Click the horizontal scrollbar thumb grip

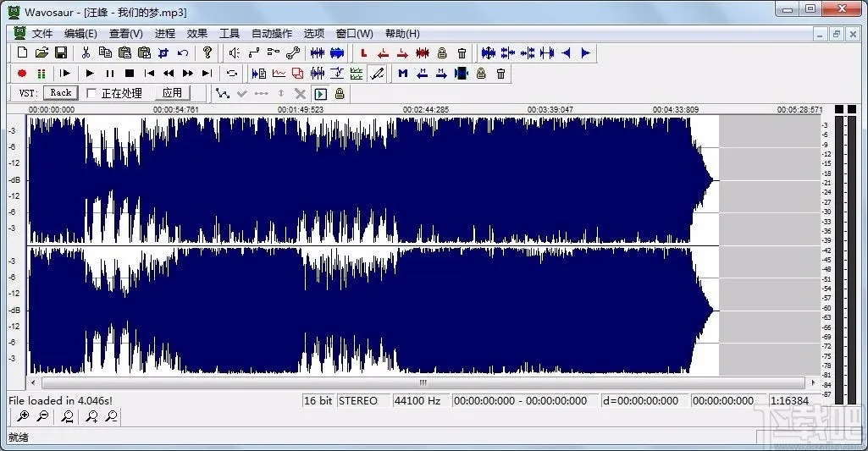point(423,382)
